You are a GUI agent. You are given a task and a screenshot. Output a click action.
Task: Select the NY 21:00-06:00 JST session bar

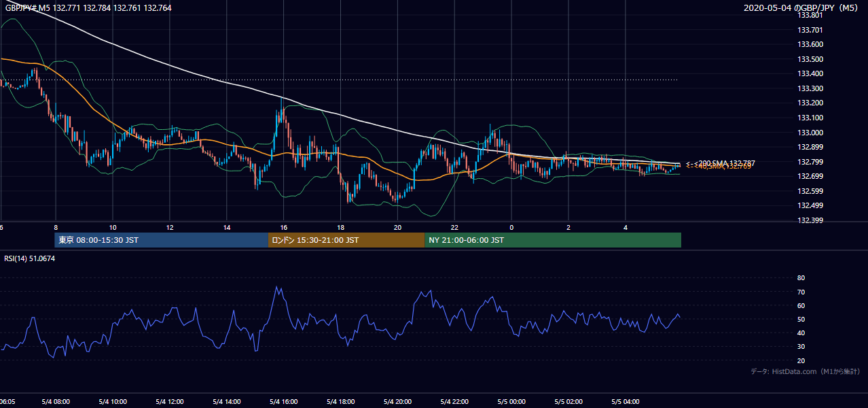coord(553,240)
